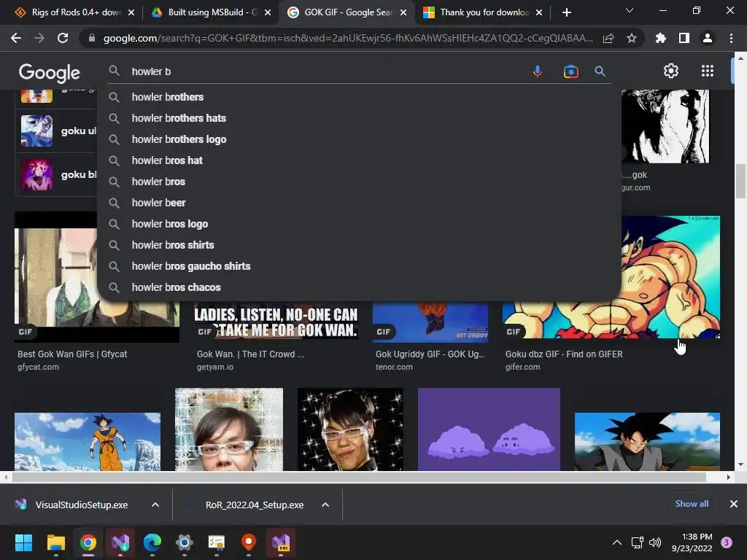Screen dimensions: 747x560
Task: Click the voice search microphone icon
Action: 537,71
